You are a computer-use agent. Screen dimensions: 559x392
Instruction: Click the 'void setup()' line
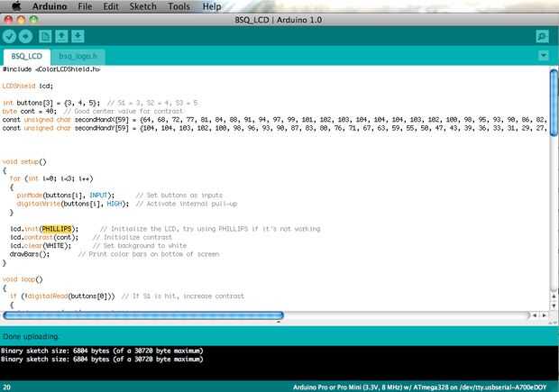point(24,162)
